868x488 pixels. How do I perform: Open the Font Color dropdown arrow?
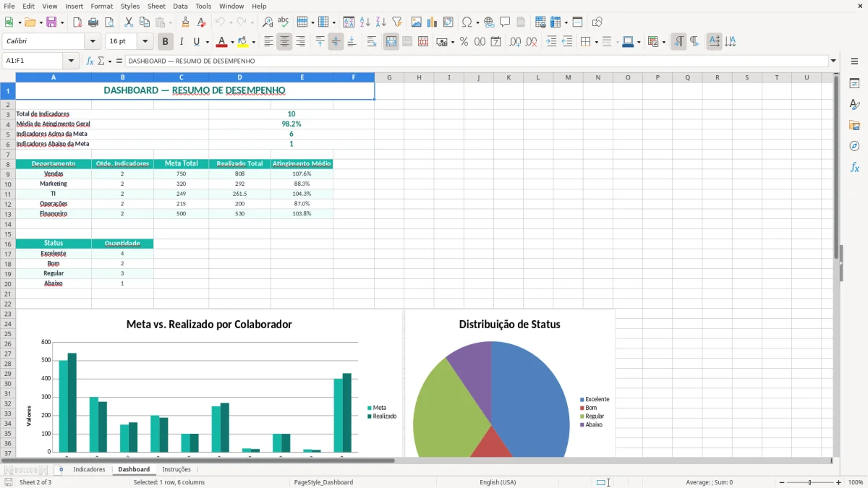coord(232,42)
